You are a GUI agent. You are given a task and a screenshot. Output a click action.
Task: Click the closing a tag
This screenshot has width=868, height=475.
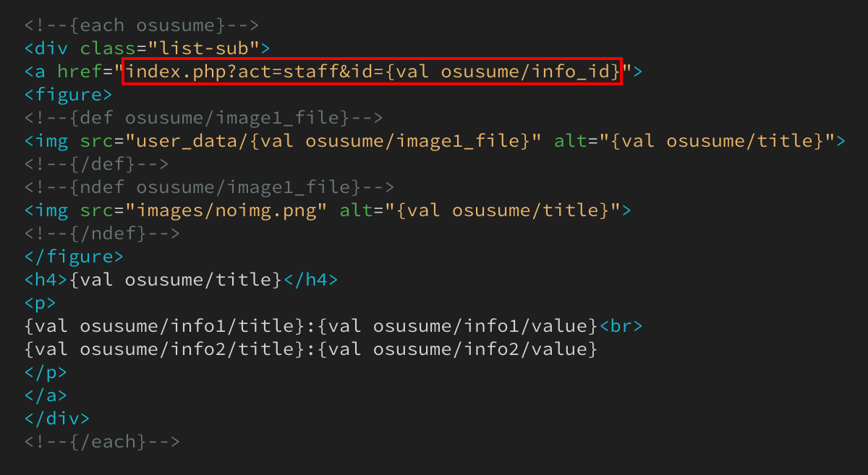click(x=46, y=395)
